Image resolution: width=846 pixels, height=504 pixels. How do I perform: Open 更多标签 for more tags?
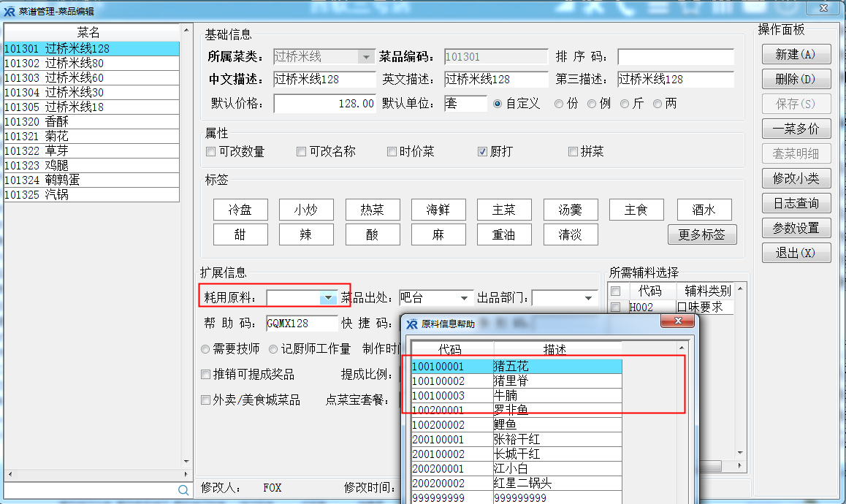701,234
